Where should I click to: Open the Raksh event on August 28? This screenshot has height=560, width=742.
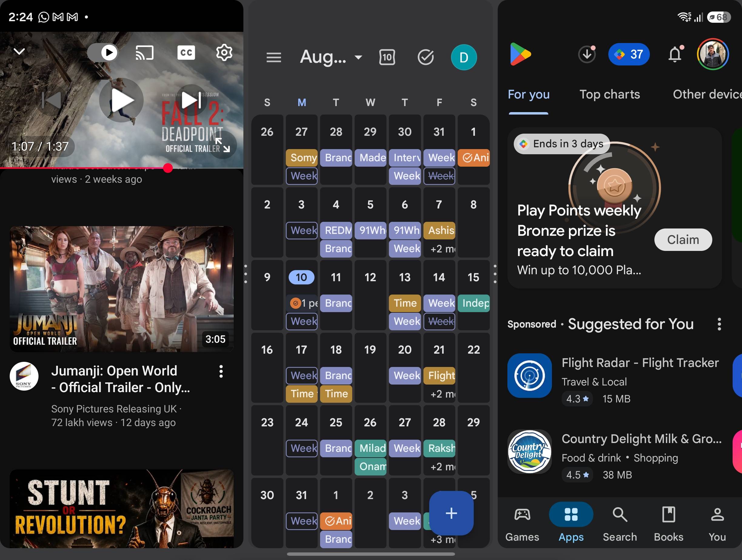pyautogui.click(x=440, y=448)
